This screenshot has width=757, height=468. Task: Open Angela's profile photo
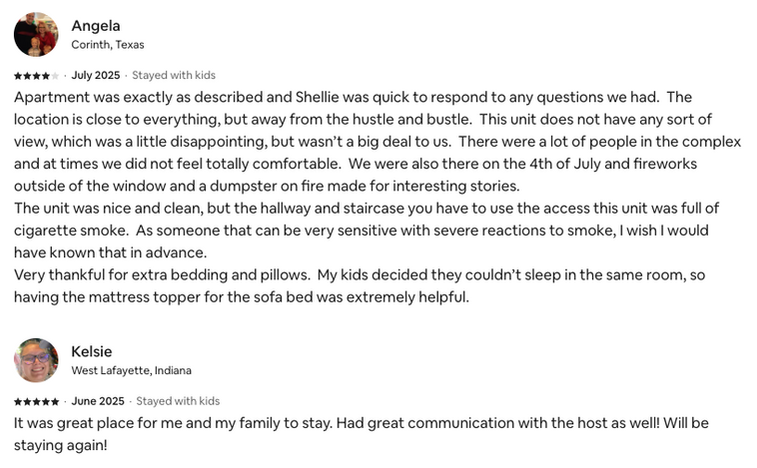[x=36, y=34]
